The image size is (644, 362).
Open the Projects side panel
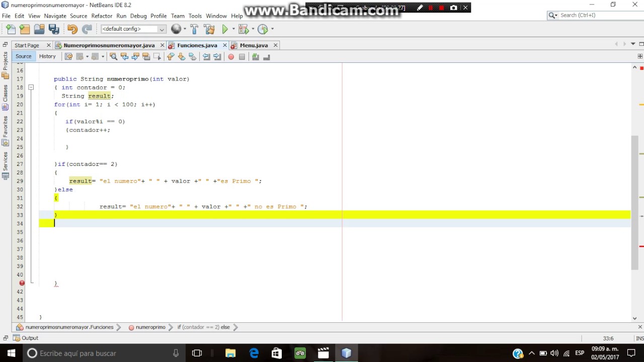click(6, 64)
